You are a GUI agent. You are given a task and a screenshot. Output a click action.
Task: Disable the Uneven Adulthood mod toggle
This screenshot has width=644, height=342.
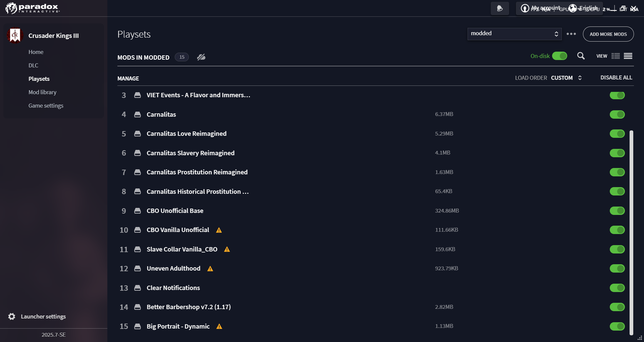coord(617,269)
